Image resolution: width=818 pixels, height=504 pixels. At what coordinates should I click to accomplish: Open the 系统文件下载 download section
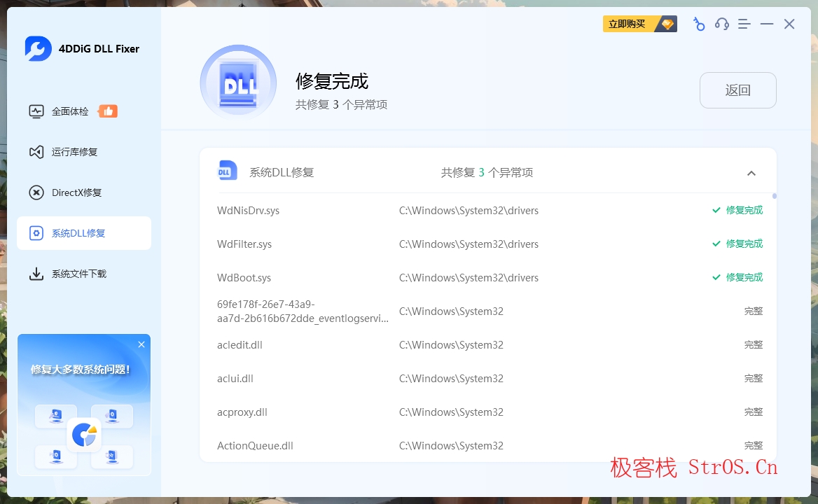coord(84,274)
